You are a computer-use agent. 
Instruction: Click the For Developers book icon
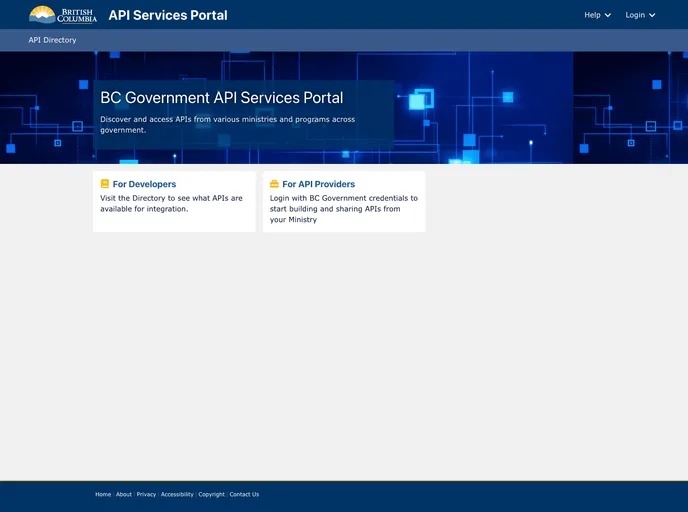coord(104,183)
